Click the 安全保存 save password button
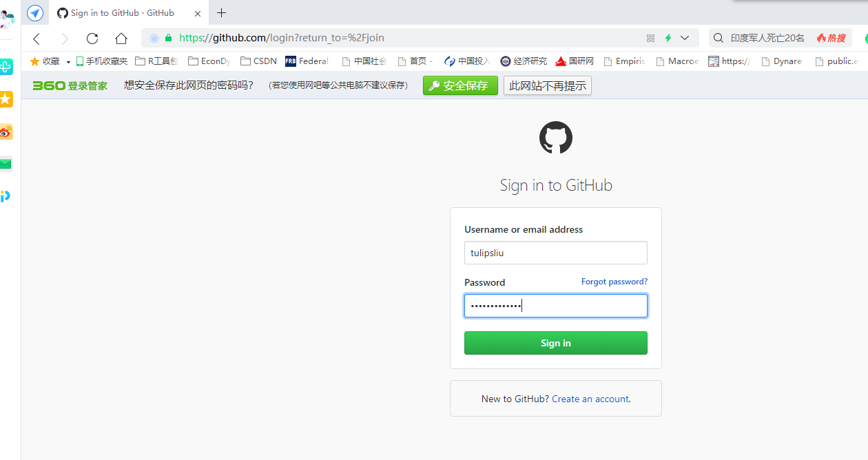Viewport: 868px width, 460px height. pos(460,85)
